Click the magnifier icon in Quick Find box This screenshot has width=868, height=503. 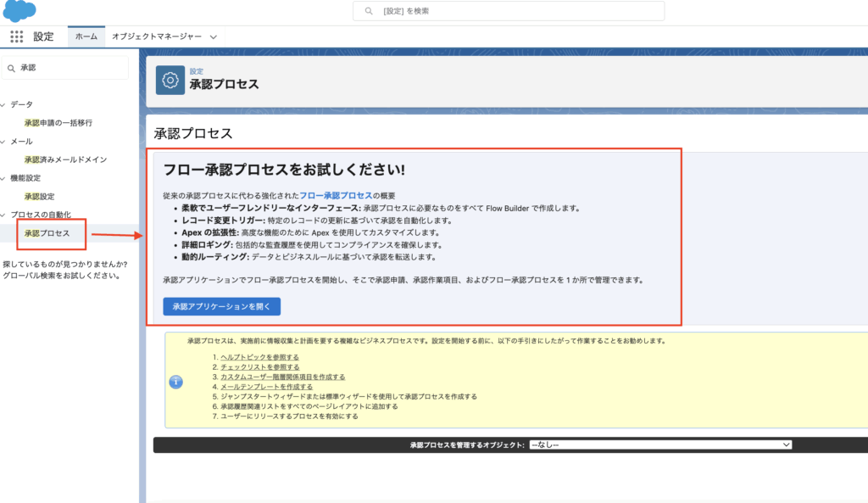pyautogui.click(x=11, y=68)
